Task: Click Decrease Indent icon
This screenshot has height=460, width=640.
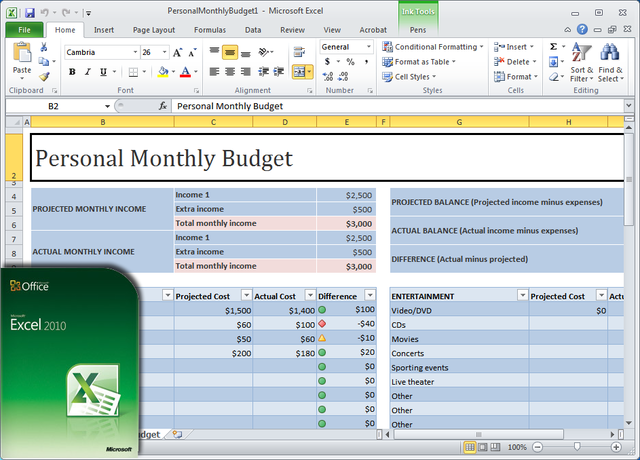Action: pos(263,72)
